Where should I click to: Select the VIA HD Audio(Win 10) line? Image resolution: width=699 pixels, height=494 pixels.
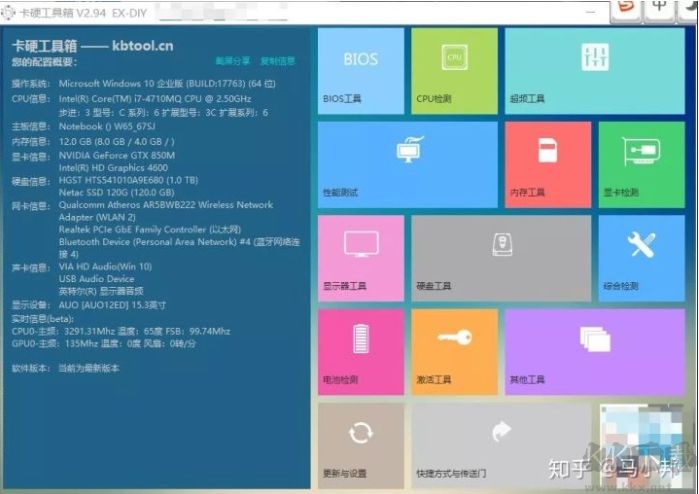(105, 267)
